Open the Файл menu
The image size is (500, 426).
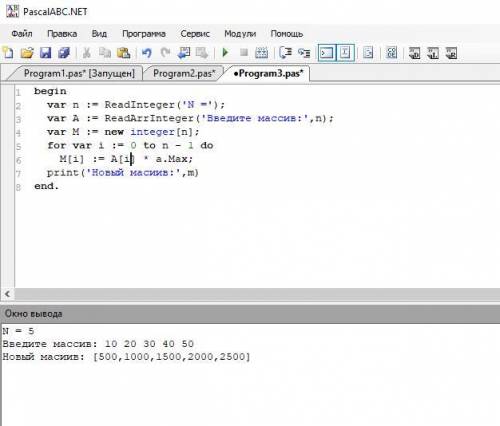[22, 34]
